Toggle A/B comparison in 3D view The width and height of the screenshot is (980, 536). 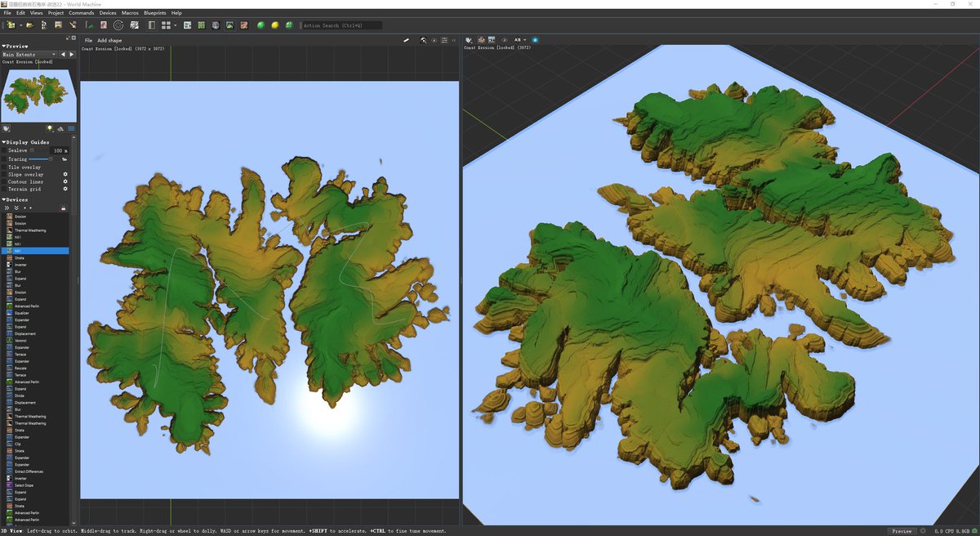pyautogui.click(x=517, y=40)
